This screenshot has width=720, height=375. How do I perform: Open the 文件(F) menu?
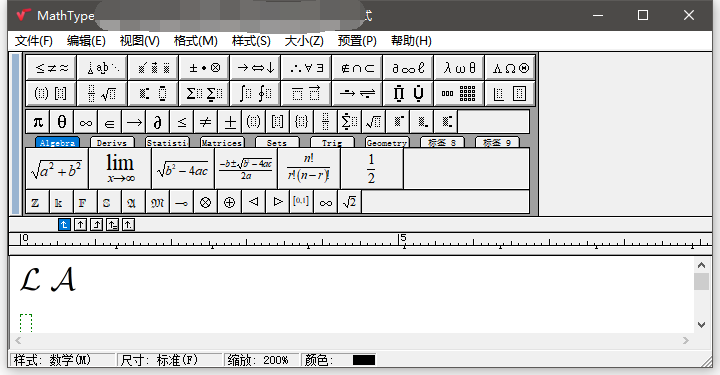(34, 41)
